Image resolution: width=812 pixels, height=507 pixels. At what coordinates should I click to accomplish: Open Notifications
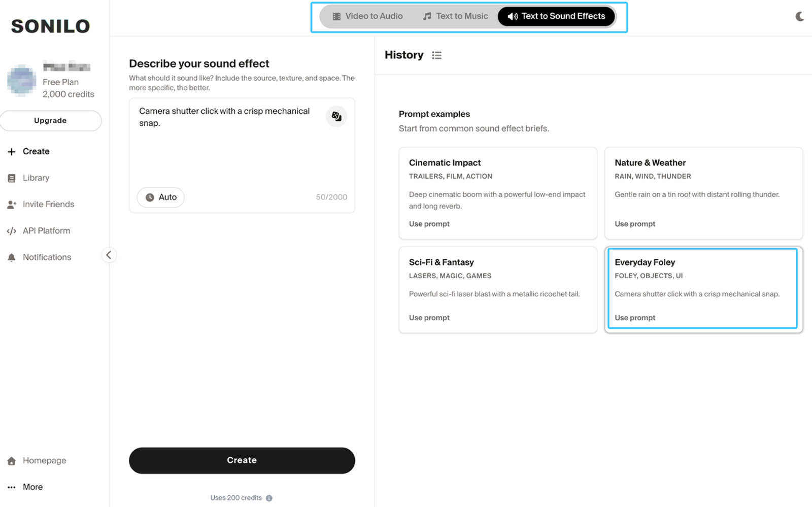point(47,257)
